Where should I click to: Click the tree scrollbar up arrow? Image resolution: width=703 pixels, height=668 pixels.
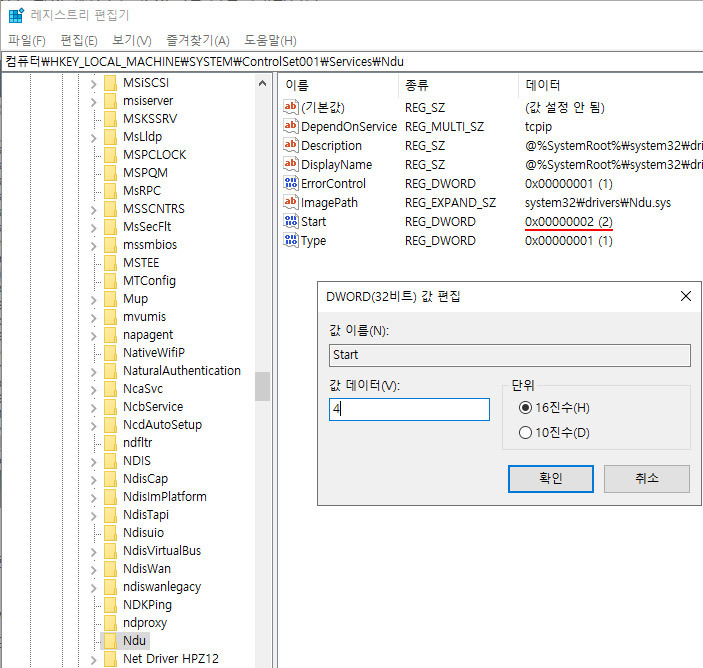pyautogui.click(x=263, y=83)
